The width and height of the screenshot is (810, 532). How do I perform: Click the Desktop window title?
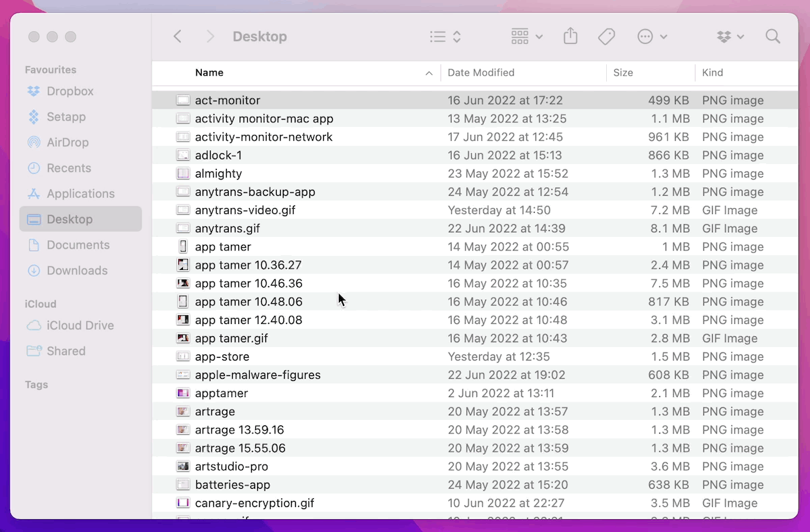(x=260, y=36)
